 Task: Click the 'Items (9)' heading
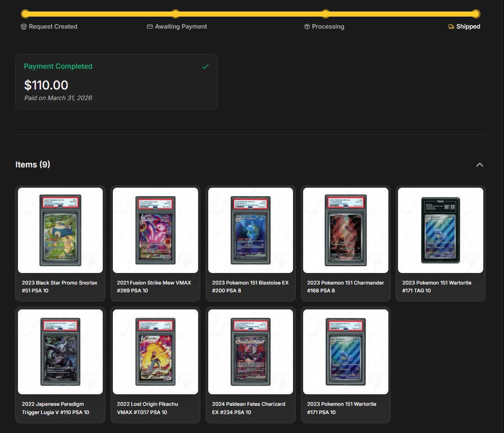click(x=33, y=164)
